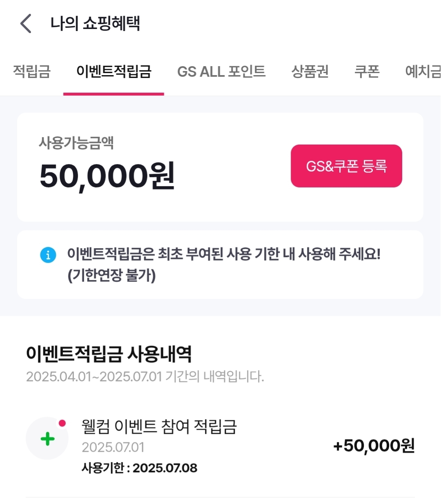Tap the back arrow icon
This screenshot has height=504, width=441.
coord(26,23)
